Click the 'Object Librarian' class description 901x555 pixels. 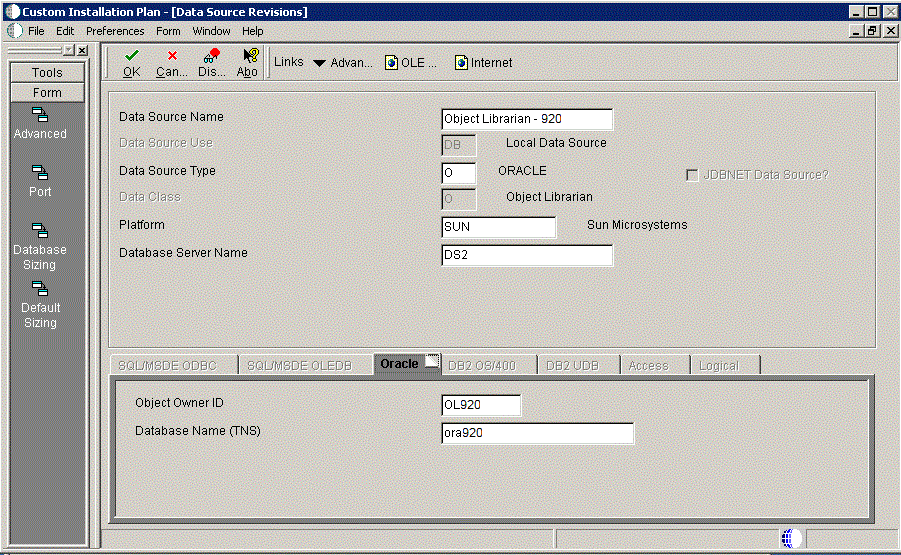[x=549, y=197]
